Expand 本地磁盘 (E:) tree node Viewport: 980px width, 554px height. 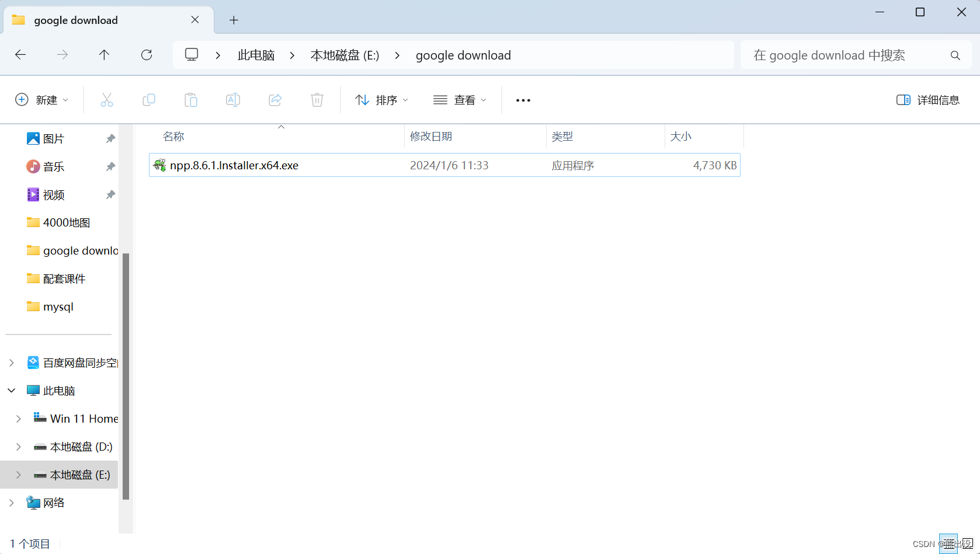pyautogui.click(x=19, y=475)
